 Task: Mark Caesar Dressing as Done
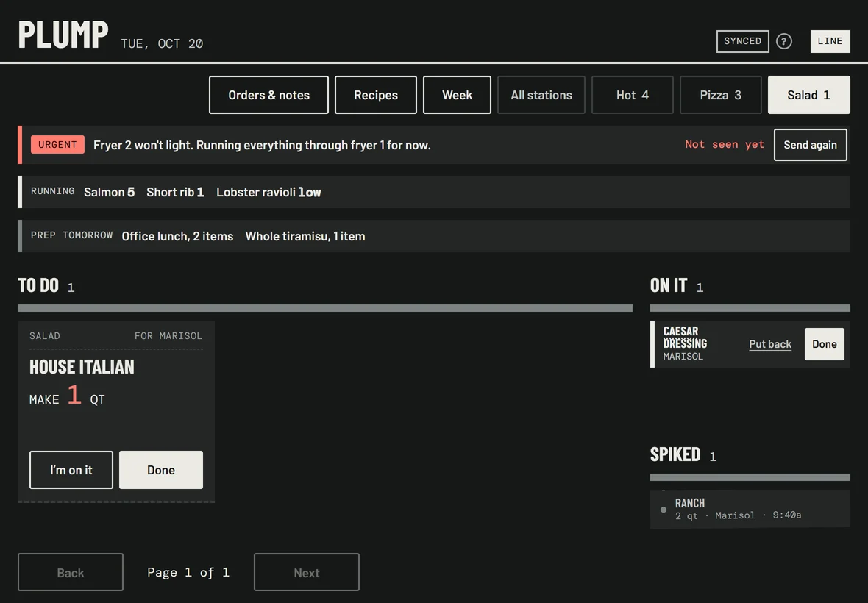825,344
